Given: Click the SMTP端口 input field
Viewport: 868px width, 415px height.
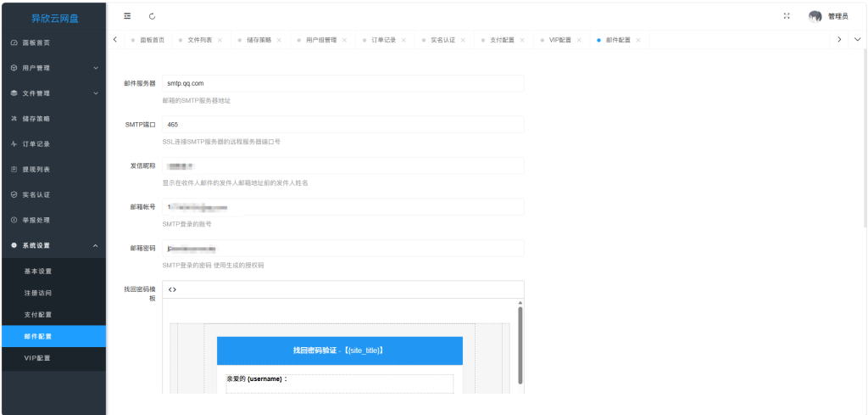Looking at the screenshot, I should [x=343, y=125].
